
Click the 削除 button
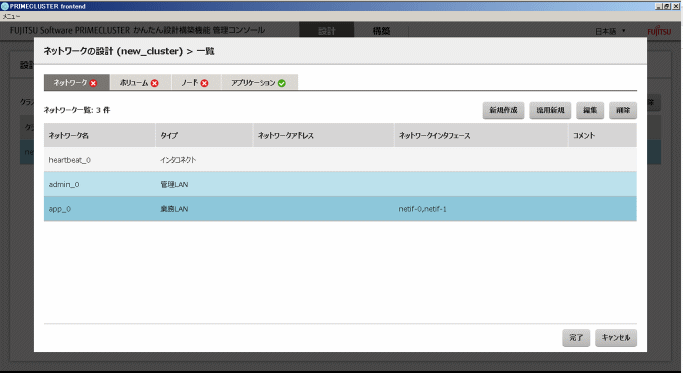623,110
